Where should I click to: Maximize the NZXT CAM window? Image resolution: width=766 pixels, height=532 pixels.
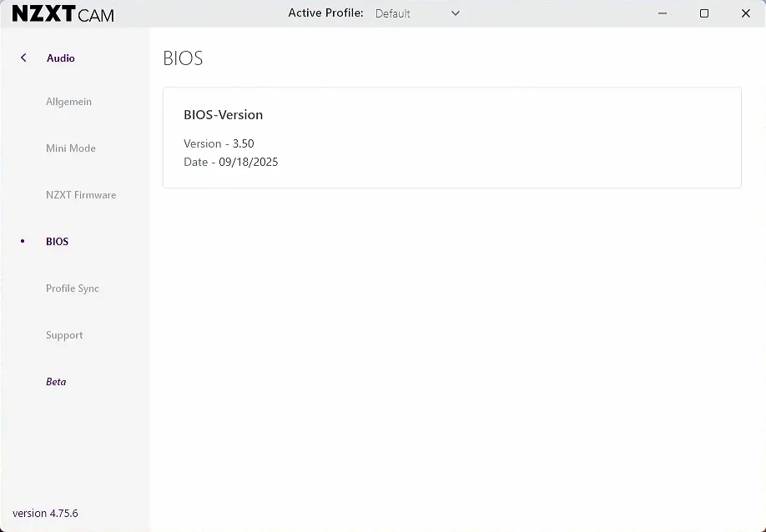[x=703, y=13]
